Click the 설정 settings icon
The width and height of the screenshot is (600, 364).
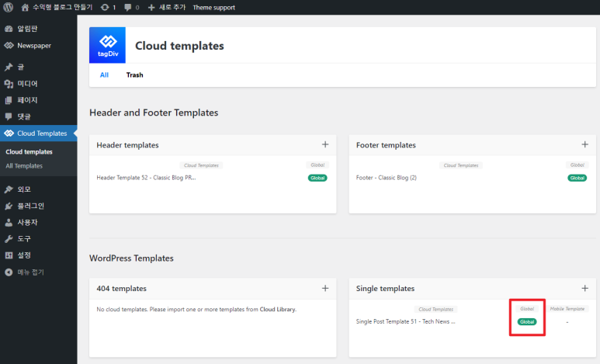pyautogui.click(x=9, y=255)
